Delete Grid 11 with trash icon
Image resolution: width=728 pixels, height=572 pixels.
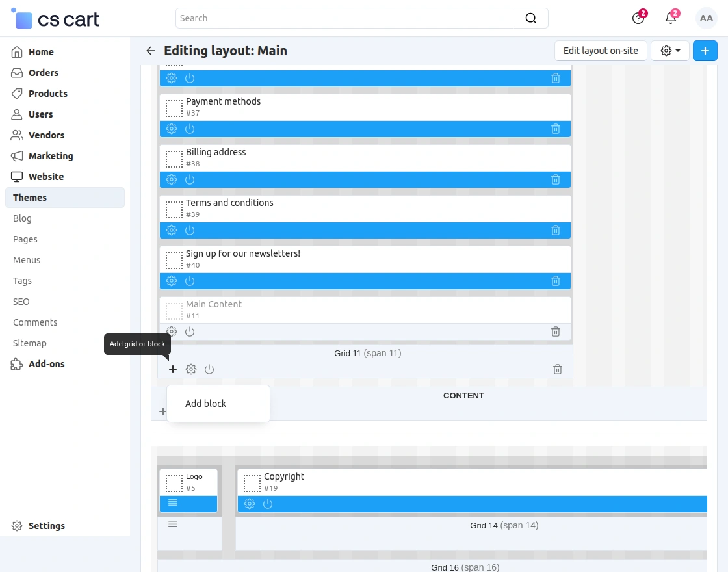click(x=558, y=369)
